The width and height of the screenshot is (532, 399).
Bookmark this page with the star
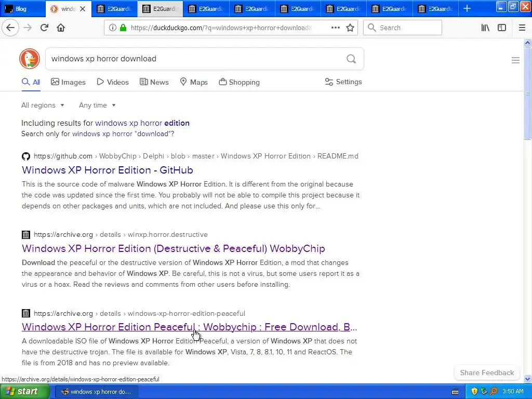click(x=350, y=28)
